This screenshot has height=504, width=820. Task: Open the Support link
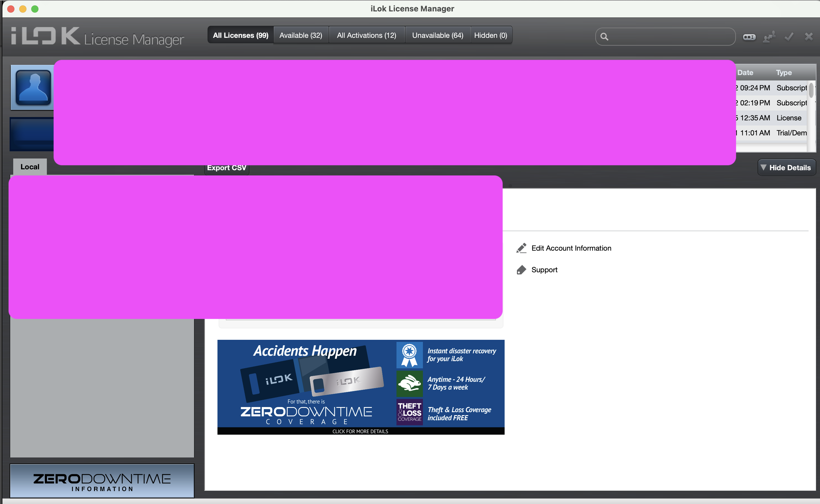click(x=544, y=270)
